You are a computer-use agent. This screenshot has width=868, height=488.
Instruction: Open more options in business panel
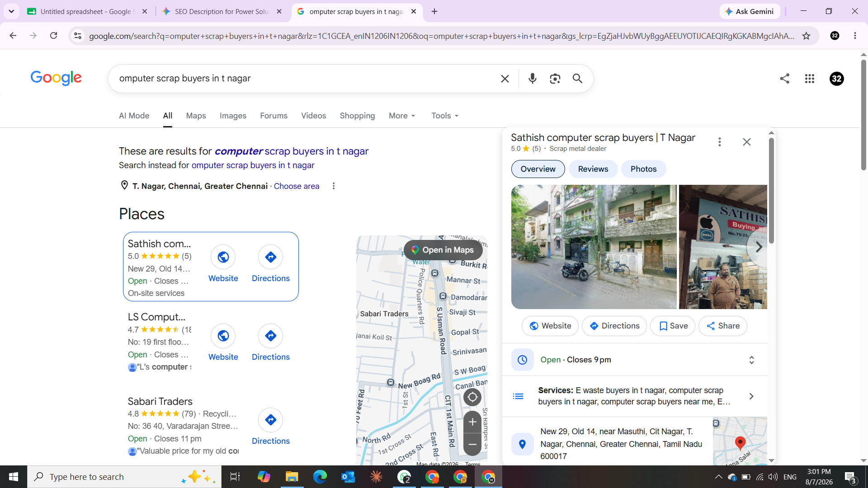(x=720, y=142)
